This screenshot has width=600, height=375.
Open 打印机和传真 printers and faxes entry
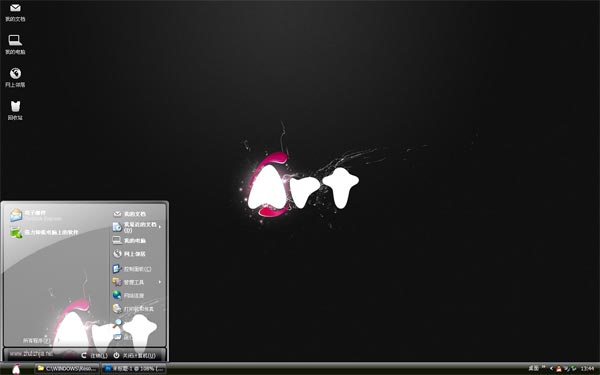click(x=133, y=308)
